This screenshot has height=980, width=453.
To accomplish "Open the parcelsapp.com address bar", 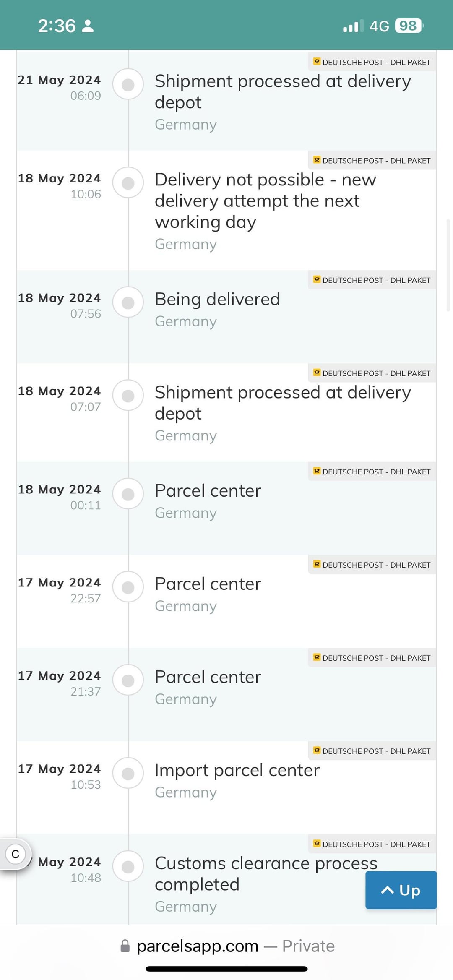I will pyautogui.click(x=226, y=946).
